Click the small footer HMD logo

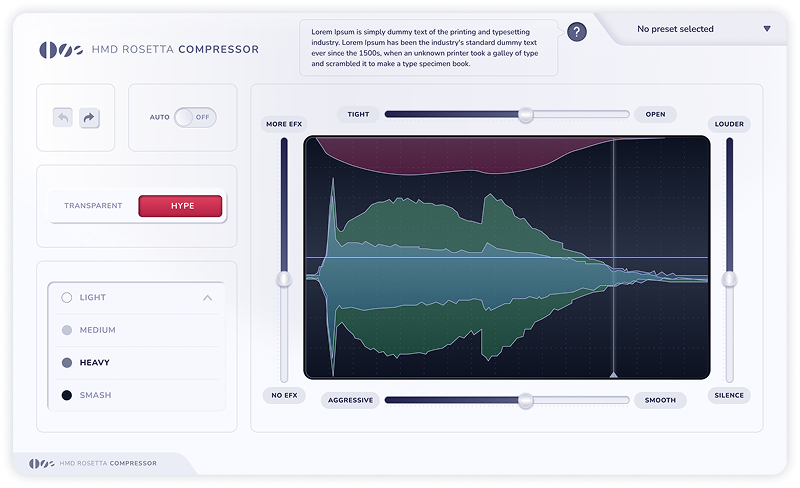coord(42,463)
